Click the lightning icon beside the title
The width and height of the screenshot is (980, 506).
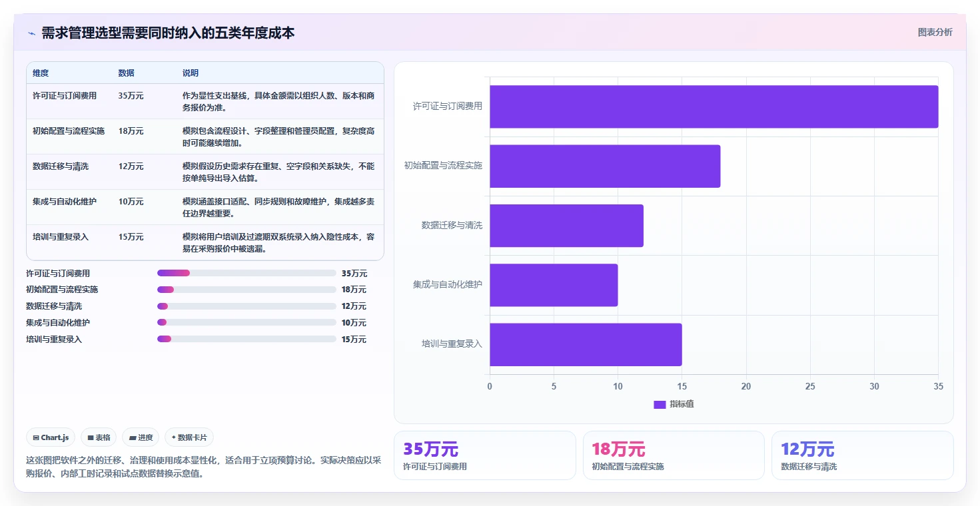pyautogui.click(x=31, y=33)
